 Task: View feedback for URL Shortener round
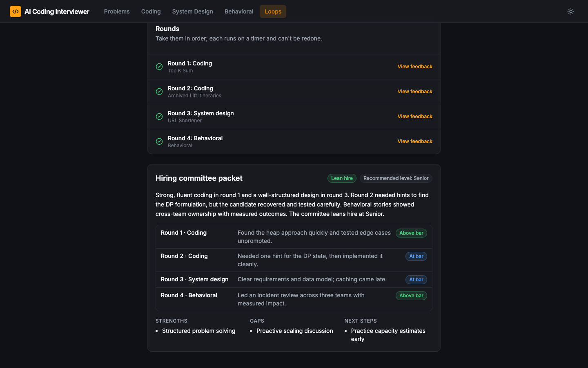[415, 117]
